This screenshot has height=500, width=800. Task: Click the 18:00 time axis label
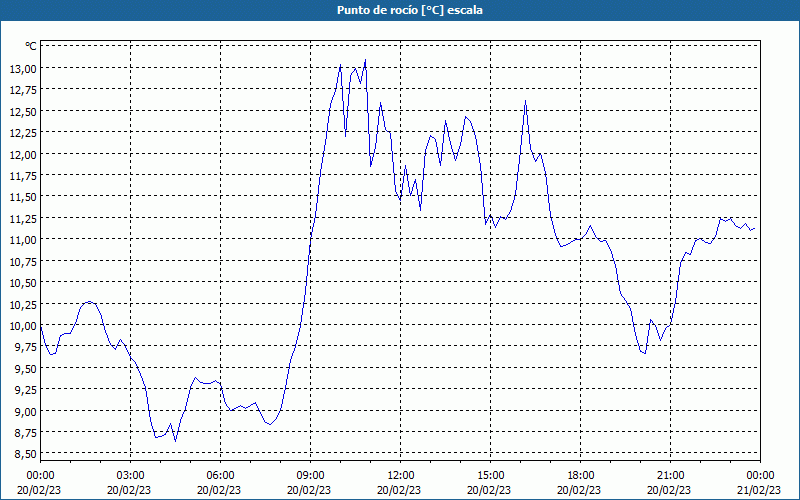(581, 476)
